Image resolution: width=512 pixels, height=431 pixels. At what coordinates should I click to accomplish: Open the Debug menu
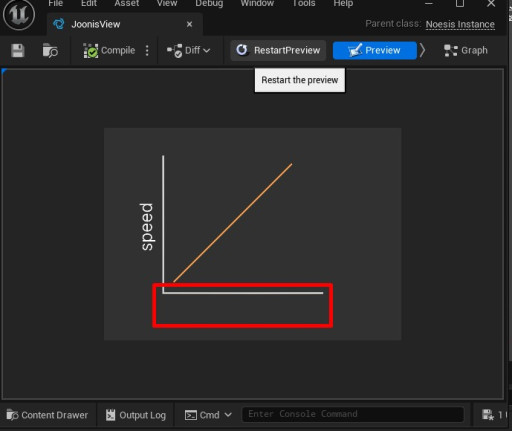pyautogui.click(x=209, y=4)
